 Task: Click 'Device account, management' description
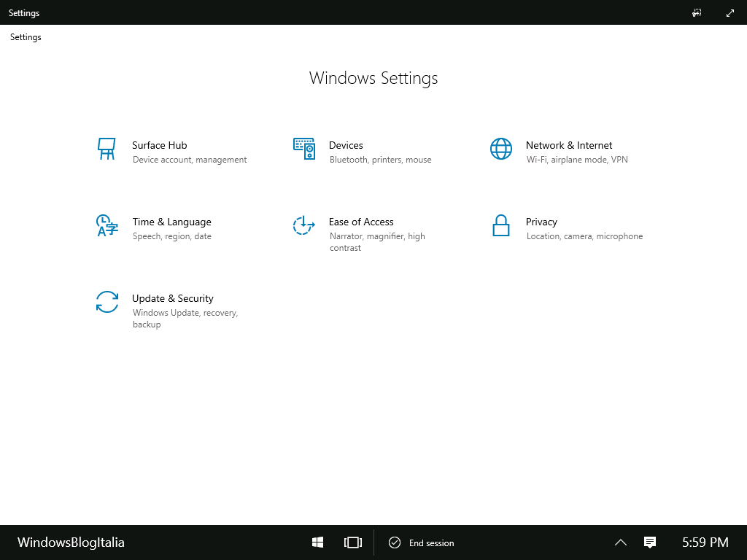pyautogui.click(x=190, y=160)
